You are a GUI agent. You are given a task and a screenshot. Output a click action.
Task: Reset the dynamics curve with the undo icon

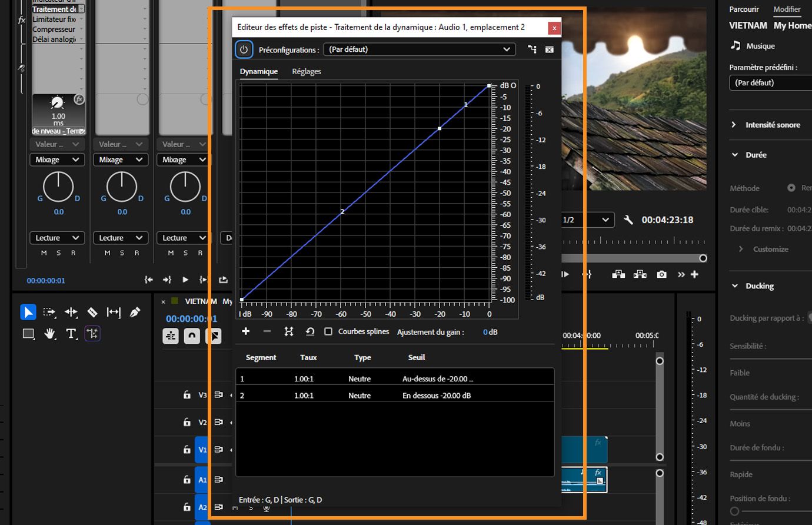310,331
